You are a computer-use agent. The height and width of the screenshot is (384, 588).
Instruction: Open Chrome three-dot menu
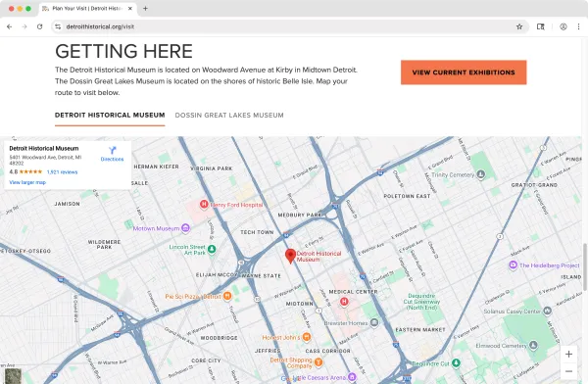(578, 26)
